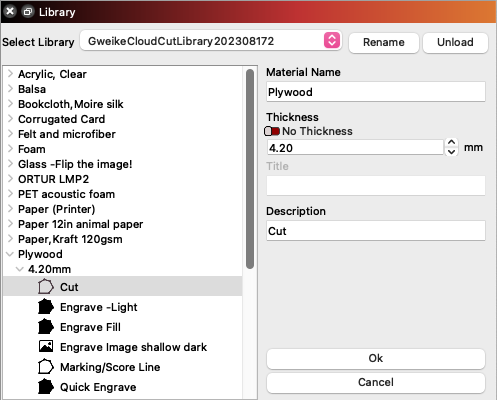Viewport: 497px width, 400px height.
Task: Expand the Acrylic, Clear material
Action: 10,74
